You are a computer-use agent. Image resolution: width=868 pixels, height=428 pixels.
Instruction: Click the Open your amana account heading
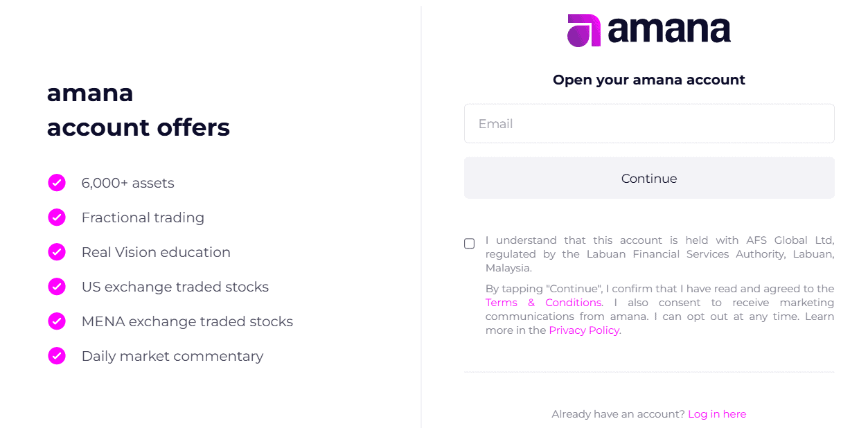point(648,80)
